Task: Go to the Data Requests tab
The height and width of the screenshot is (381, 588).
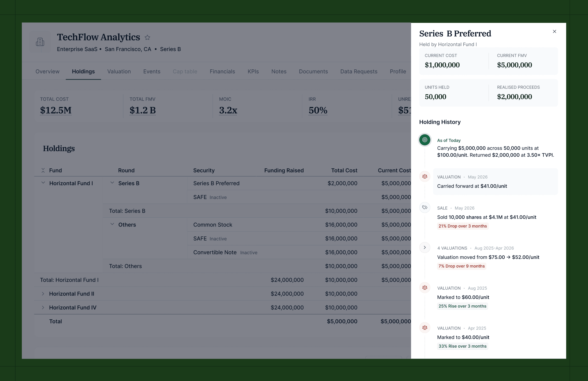Action: (359, 71)
